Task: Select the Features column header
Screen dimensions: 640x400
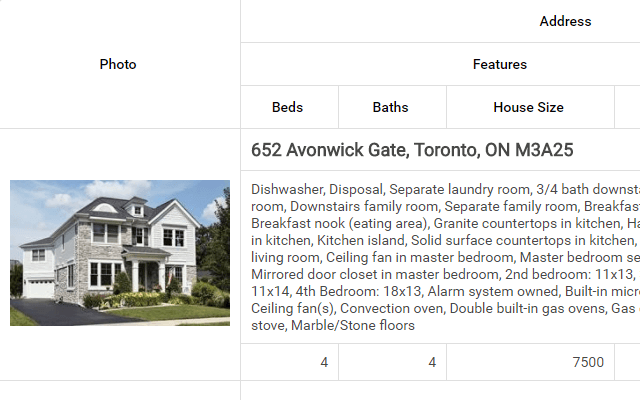Action: pyautogui.click(x=499, y=64)
